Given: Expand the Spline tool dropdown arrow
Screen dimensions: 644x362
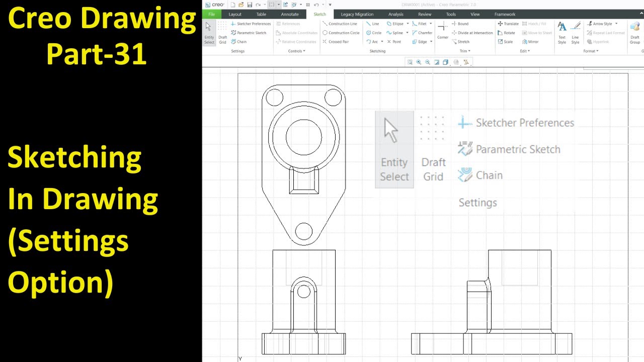Looking at the screenshot, I should tap(407, 33).
